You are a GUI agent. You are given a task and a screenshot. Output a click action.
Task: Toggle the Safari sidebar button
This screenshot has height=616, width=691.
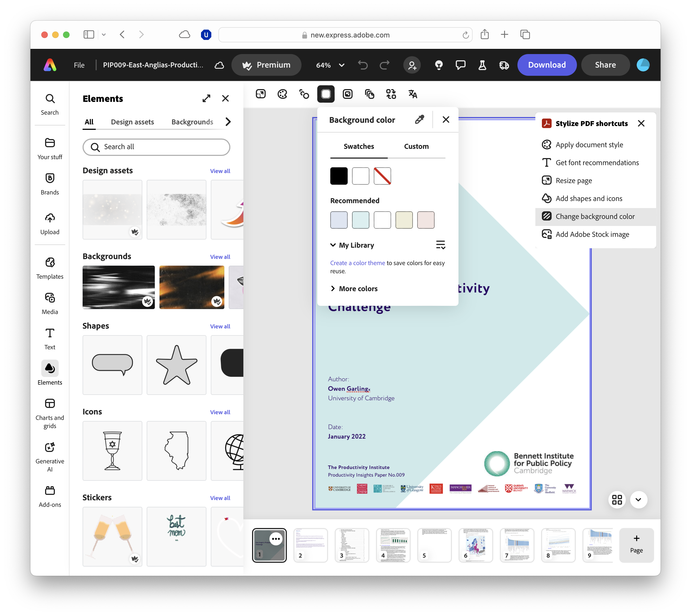point(89,34)
